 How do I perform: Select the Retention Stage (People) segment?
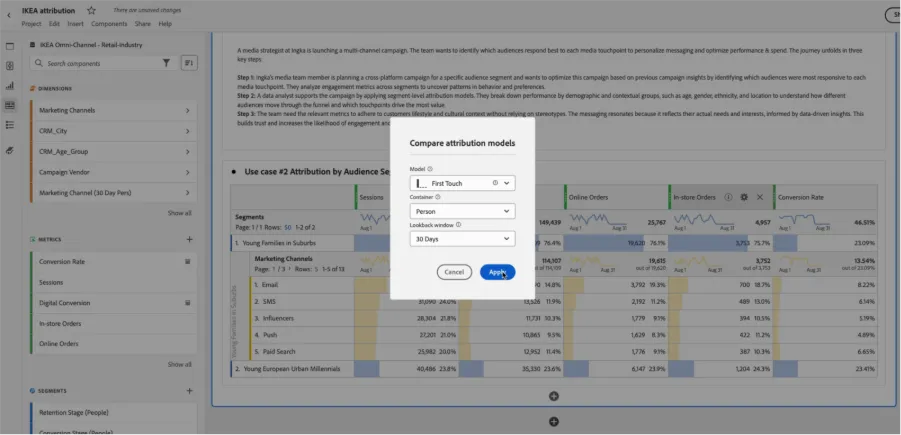coord(113,413)
